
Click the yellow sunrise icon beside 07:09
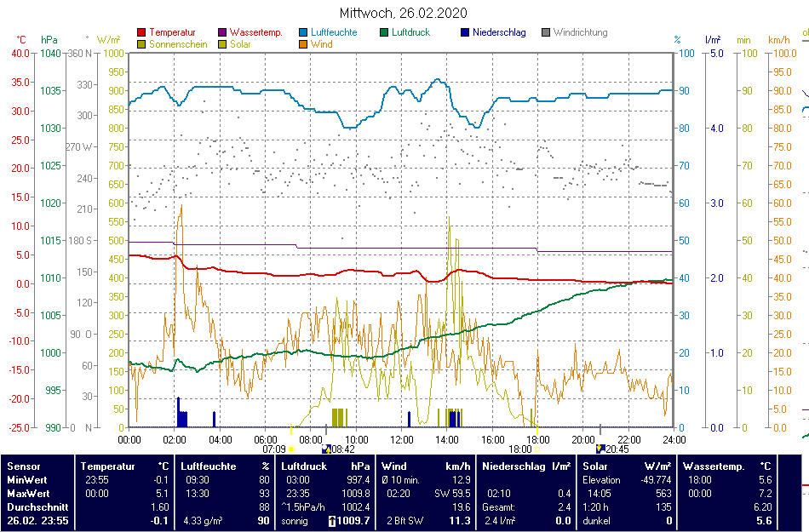291,449
